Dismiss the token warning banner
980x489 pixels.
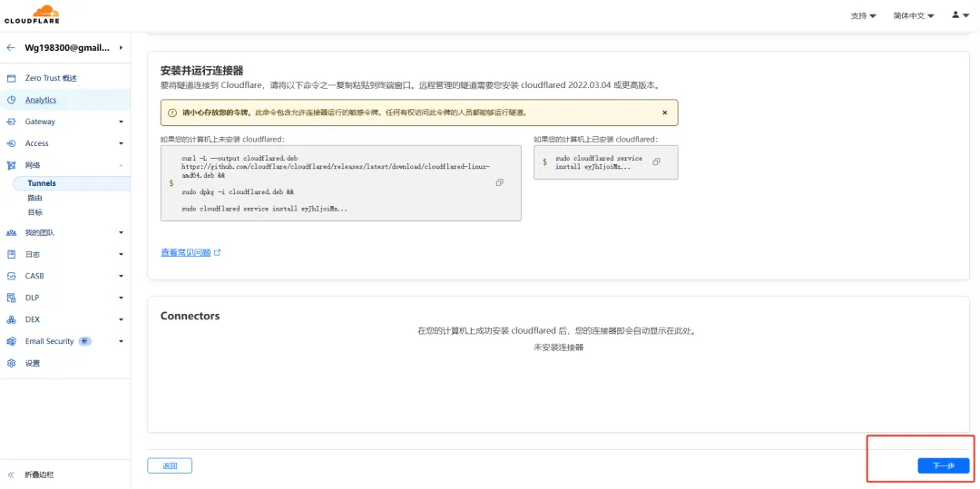[664, 113]
